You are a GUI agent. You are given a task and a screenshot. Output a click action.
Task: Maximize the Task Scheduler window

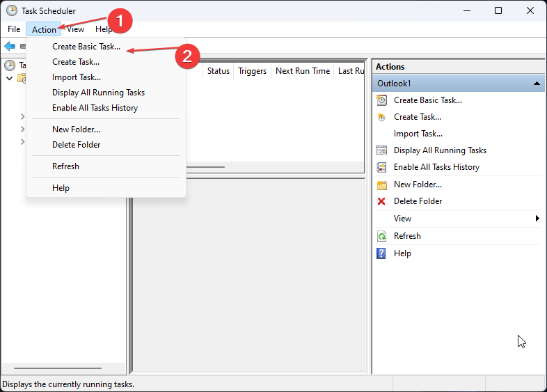[498, 11]
